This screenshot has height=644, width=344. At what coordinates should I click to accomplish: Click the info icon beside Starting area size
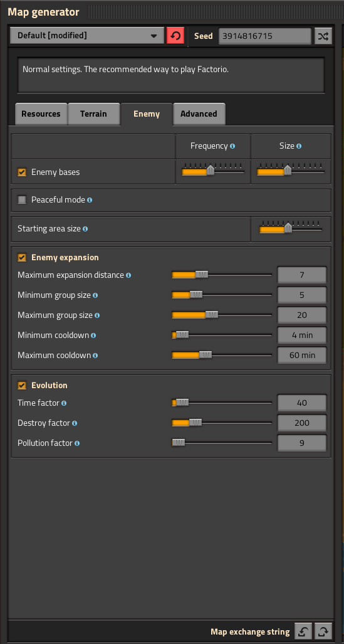click(x=85, y=229)
